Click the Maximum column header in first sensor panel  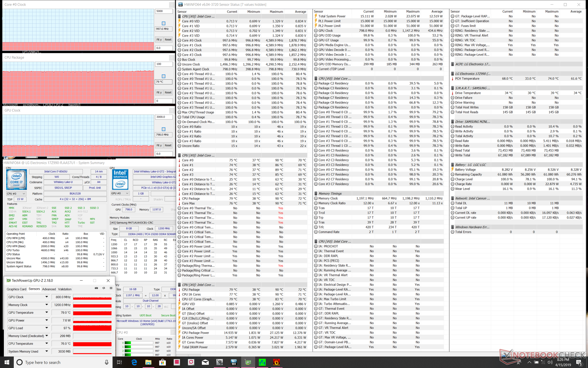pos(276,12)
